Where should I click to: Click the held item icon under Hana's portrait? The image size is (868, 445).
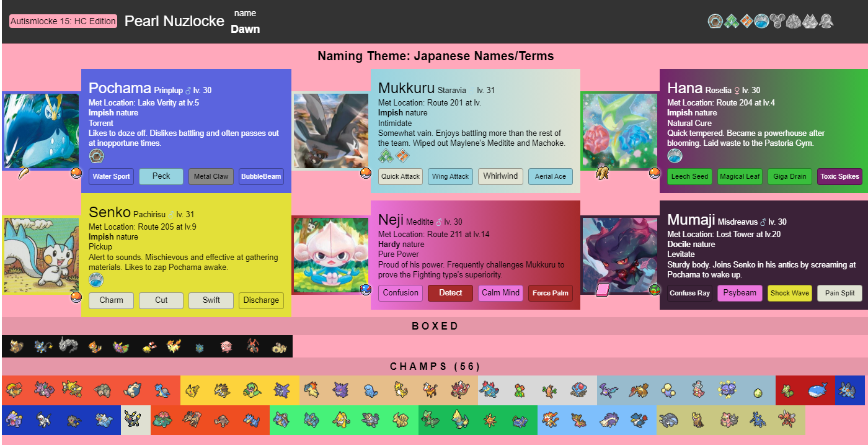pyautogui.click(x=601, y=173)
